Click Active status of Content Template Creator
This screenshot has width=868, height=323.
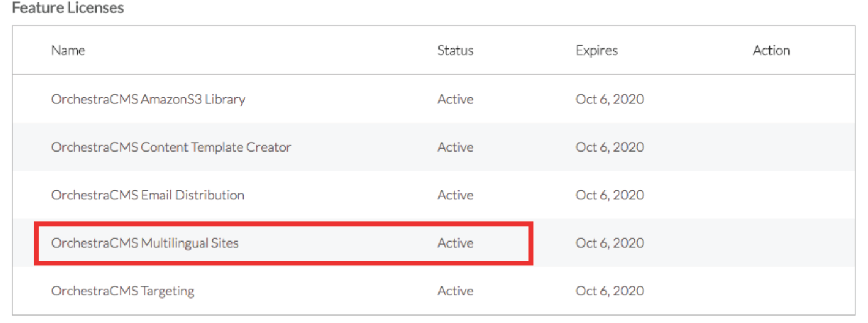pos(455,147)
